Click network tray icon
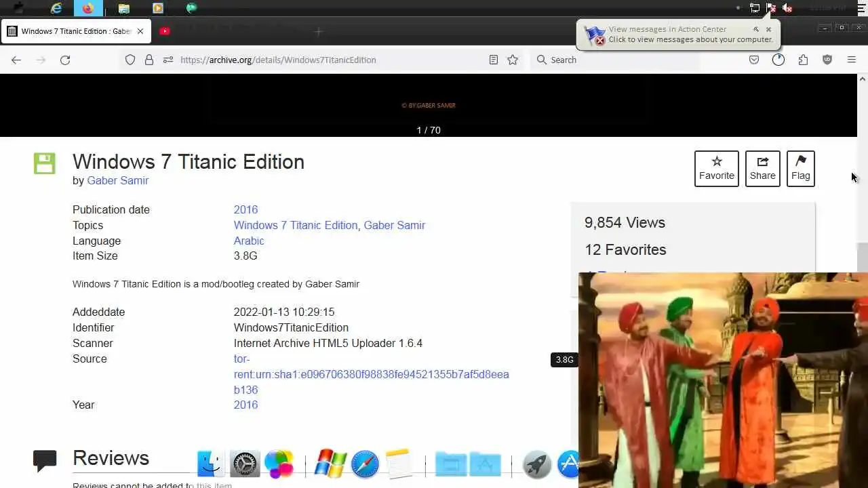This screenshot has width=868, height=488. pyautogui.click(x=755, y=8)
